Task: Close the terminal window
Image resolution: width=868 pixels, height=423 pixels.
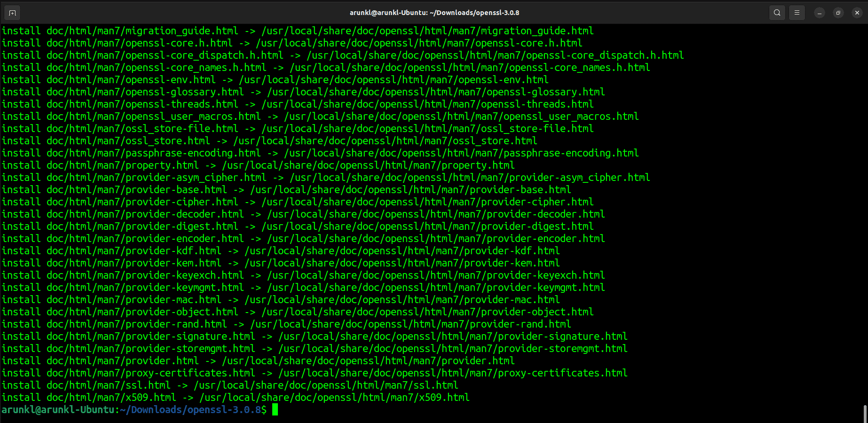Action: [857, 13]
